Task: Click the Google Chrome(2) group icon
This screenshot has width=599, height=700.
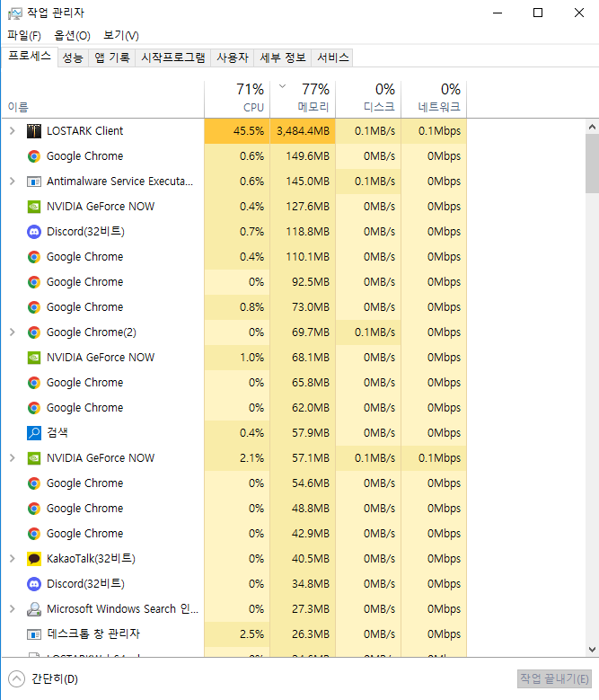Action: 34,332
